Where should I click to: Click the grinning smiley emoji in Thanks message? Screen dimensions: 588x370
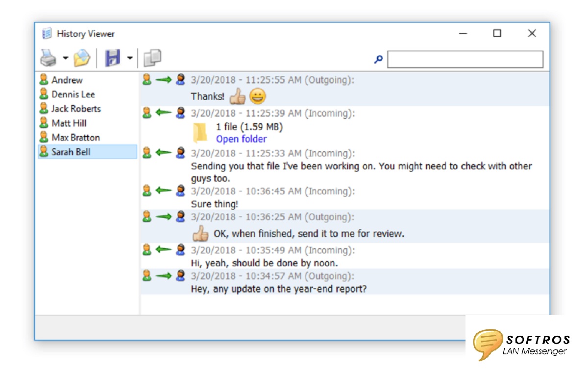[257, 96]
